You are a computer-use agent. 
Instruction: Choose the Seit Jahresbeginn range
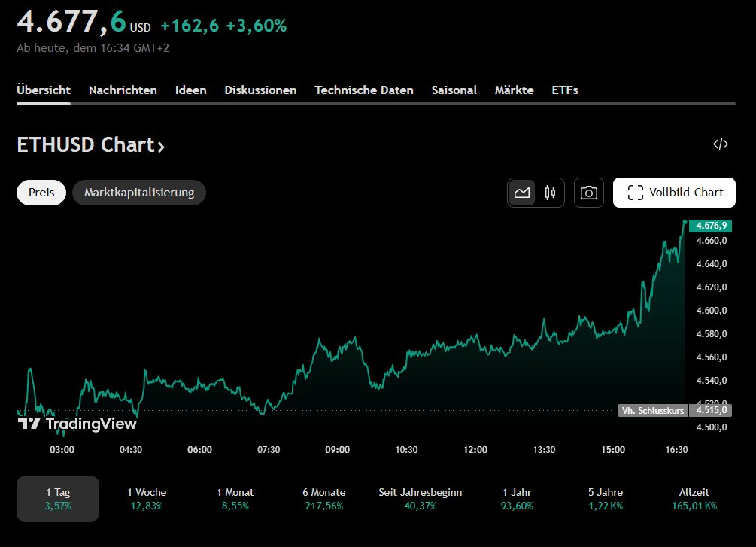[420, 498]
